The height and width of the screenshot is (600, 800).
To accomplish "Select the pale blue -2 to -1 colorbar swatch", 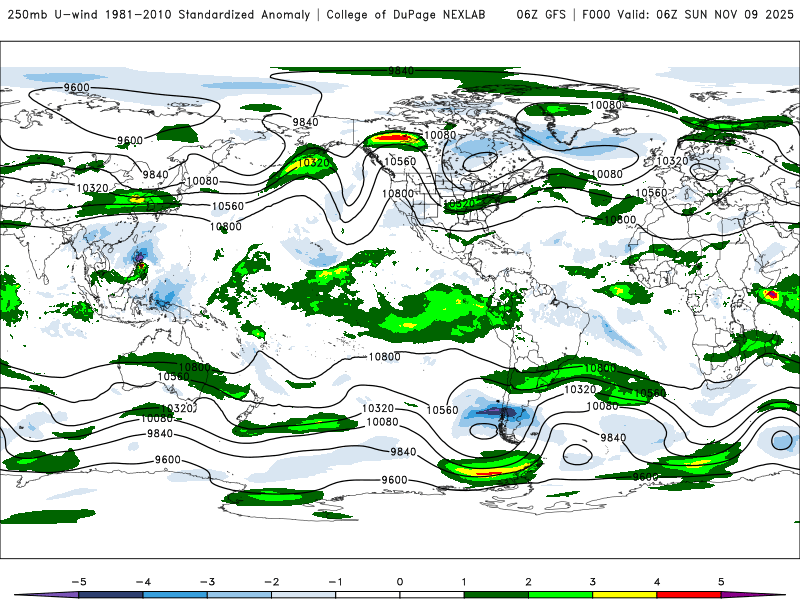I will tap(304, 595).
